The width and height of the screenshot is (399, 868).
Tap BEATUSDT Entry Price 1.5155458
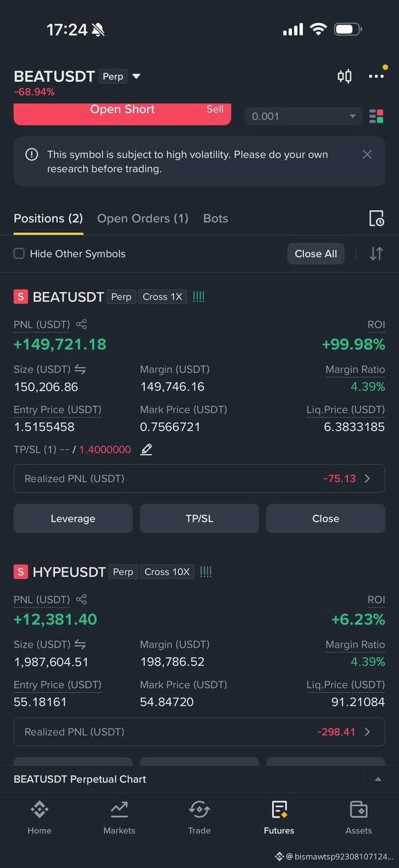point(44,427)
